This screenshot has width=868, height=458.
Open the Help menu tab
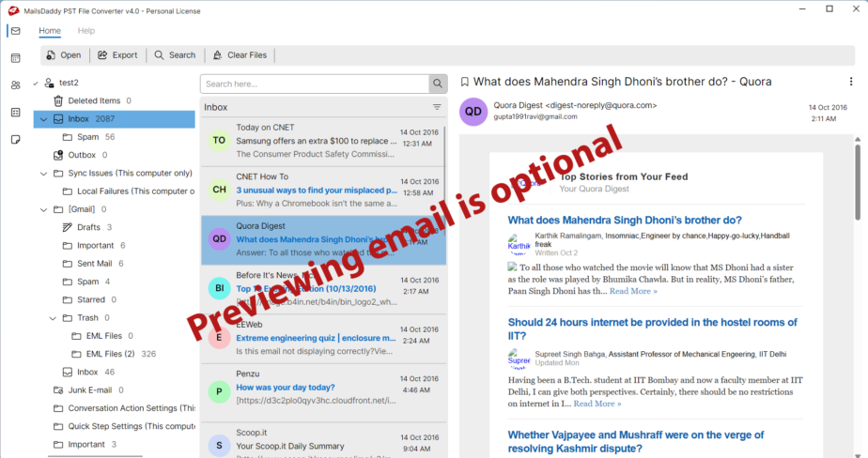click(85, 31)
